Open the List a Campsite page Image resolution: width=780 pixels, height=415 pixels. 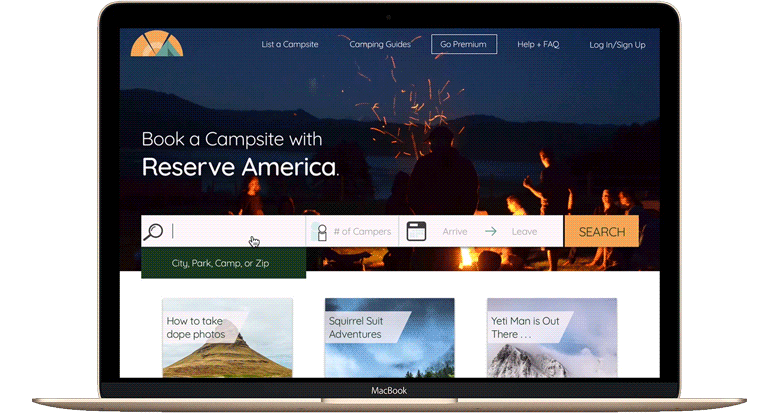290,44
